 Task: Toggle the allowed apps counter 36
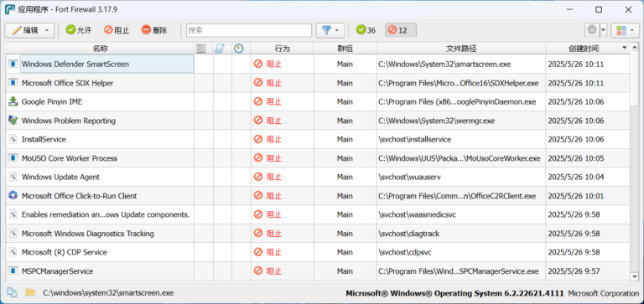366,30
